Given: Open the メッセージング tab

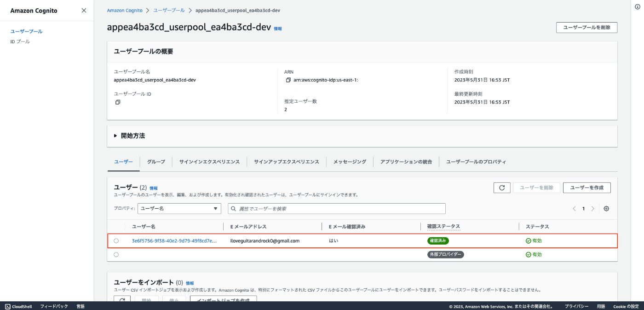Looking at the screenshot, I should point(350,162).
